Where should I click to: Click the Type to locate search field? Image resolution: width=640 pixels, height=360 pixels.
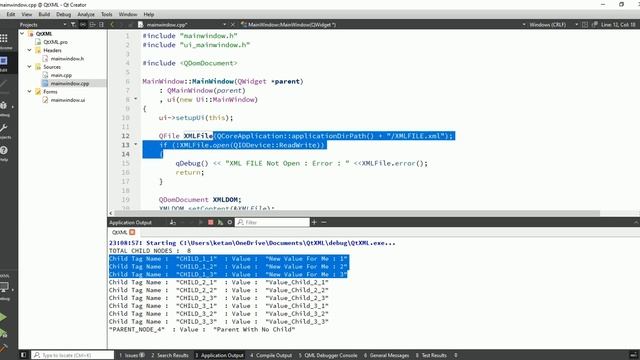pyautogui.click(x=73, y=355)
